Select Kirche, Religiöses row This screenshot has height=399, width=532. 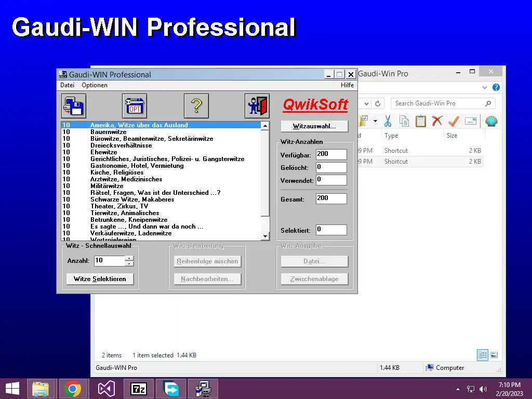click(161, 172)
